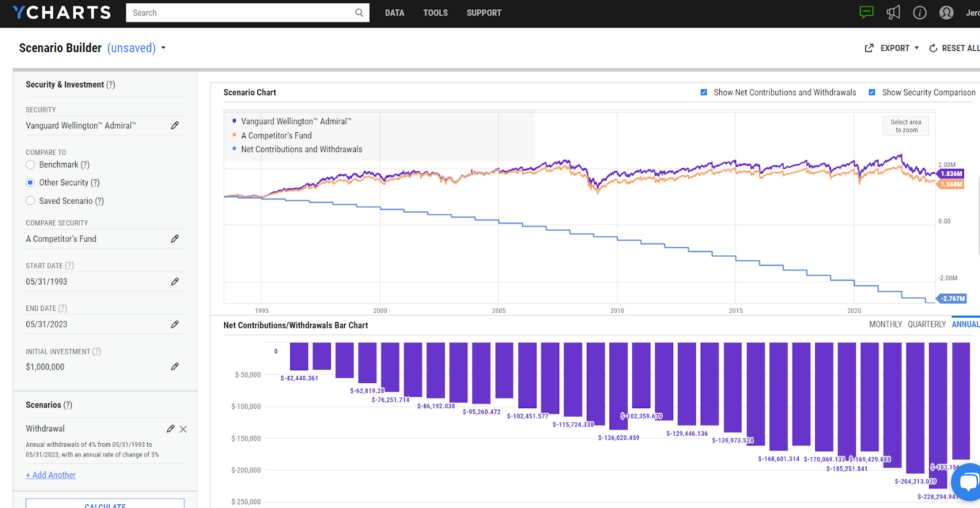Click the -2.767M value flag

[952, 299]
